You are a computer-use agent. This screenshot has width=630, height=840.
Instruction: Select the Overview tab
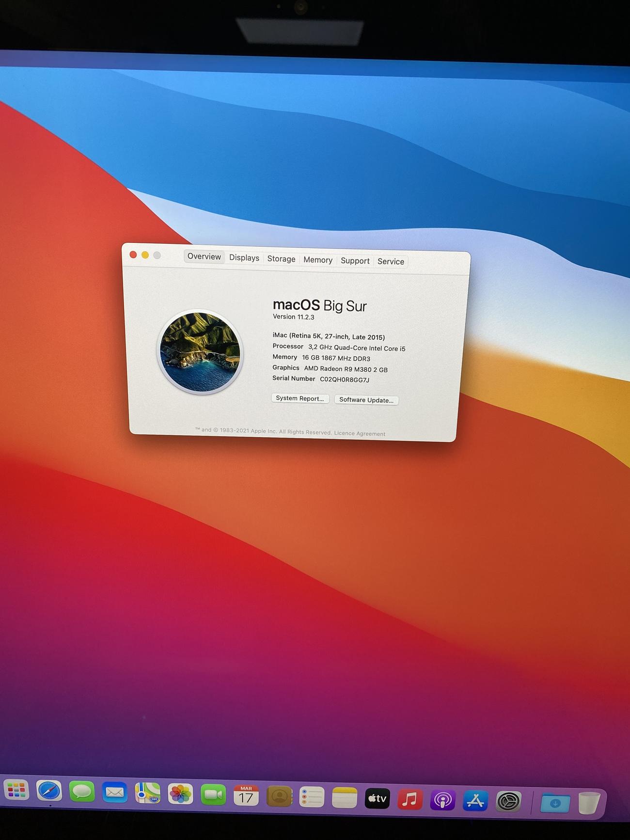pos(204,256)
